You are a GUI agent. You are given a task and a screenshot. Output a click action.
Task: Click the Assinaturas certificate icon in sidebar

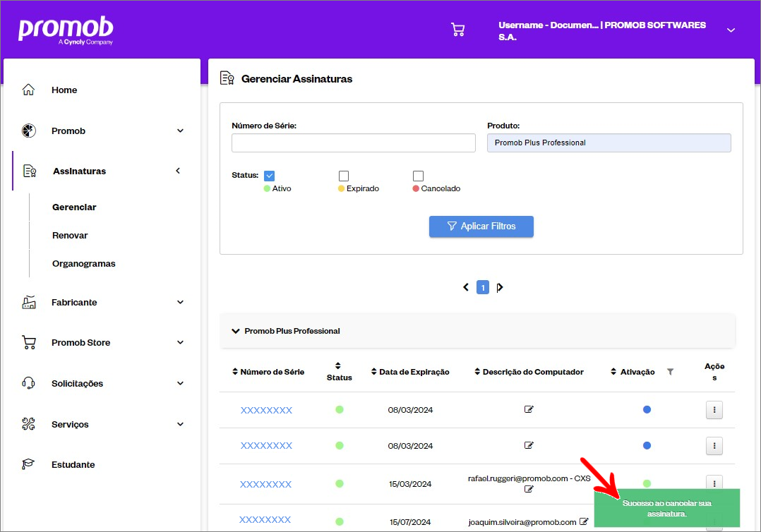[30, 171]
